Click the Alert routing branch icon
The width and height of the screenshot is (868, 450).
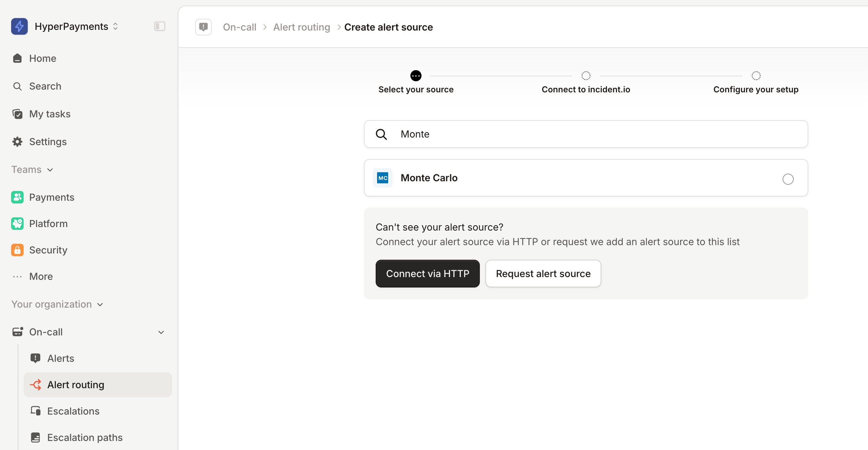tap(35, 385)
